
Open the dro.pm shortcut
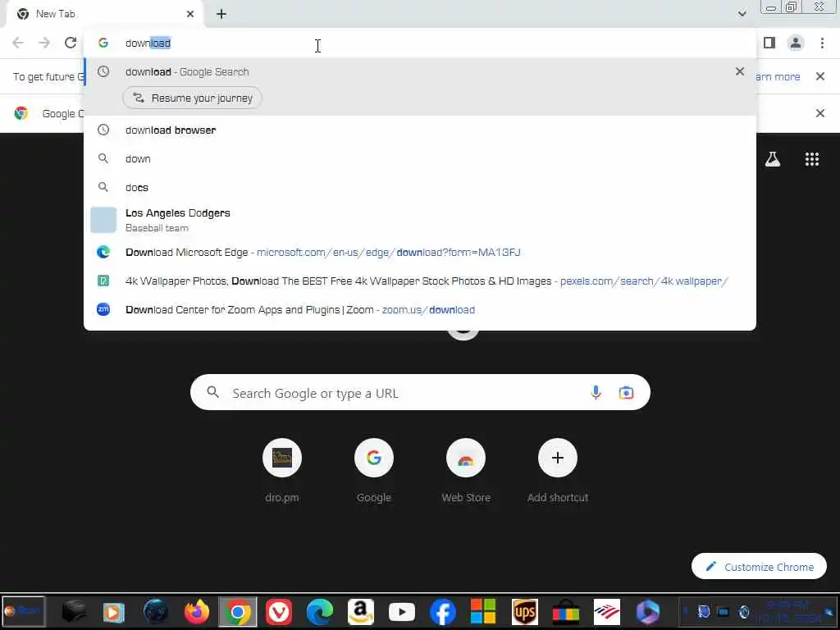click(282, 470)
